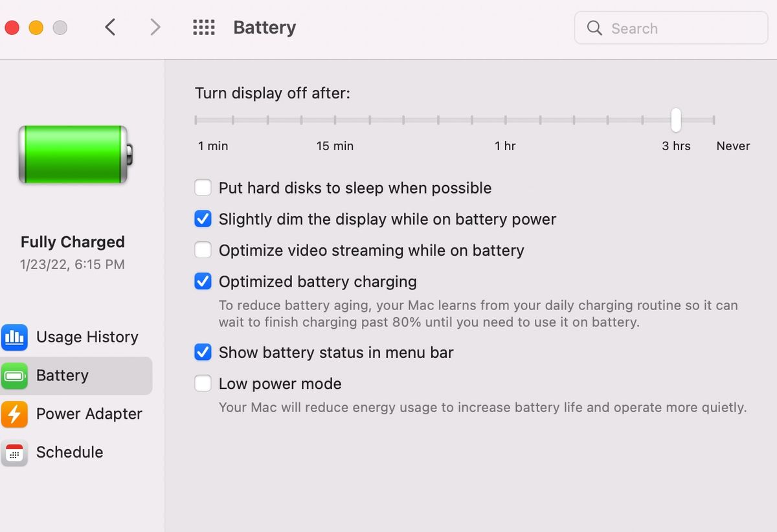The width and height of the screenshot is (777, 532).
Task: Open the Schedule calendar icon
Action: (14, 452)
